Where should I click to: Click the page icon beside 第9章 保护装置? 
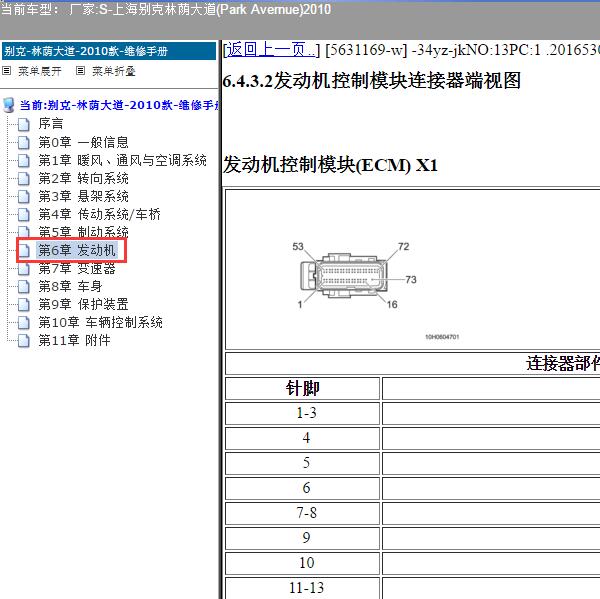pos(24,304)
